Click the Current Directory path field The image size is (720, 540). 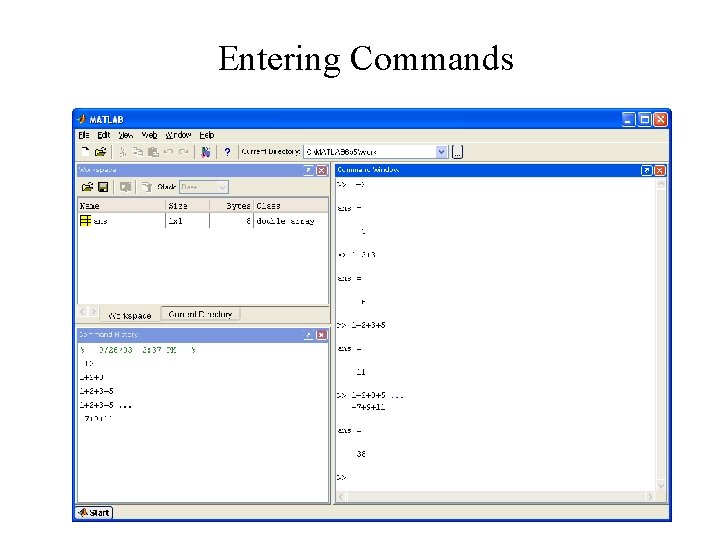point(370,152)
